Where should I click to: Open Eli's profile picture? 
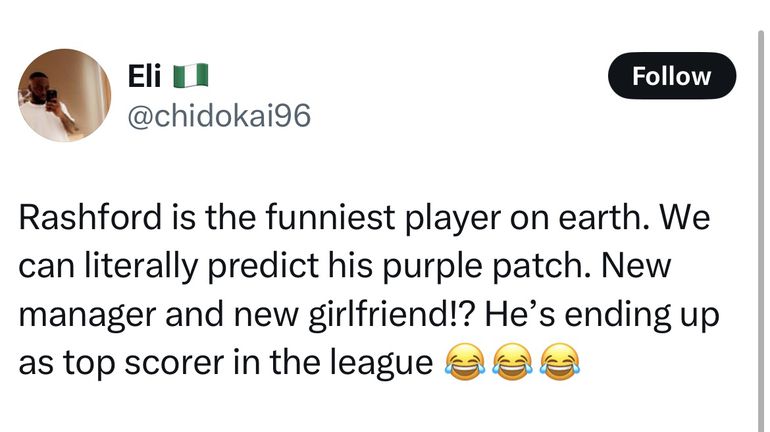(x=63, y=95)
